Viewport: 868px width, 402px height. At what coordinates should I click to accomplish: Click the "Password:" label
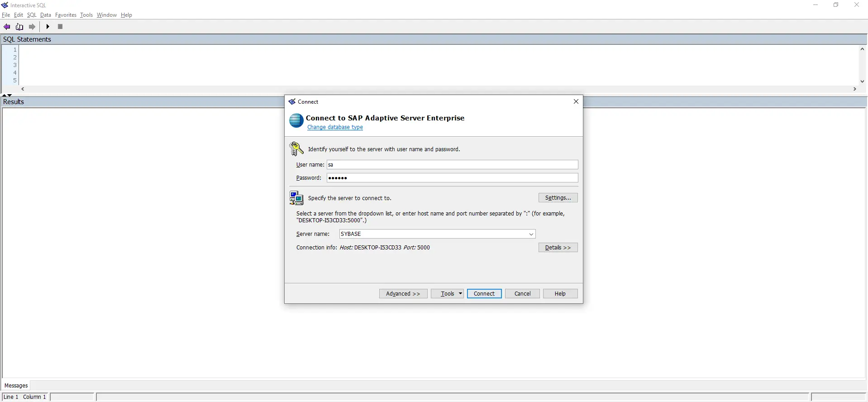309,178
